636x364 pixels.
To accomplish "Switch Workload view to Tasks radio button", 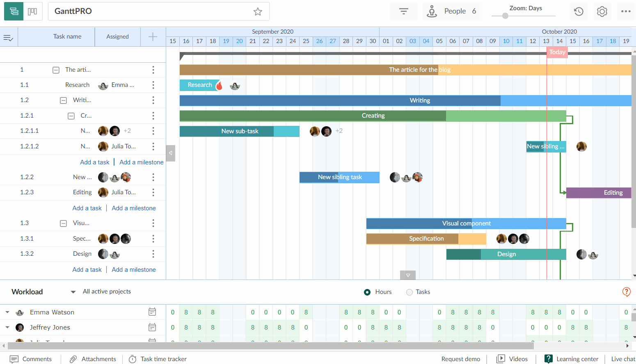I will click(x=409, y=292).
